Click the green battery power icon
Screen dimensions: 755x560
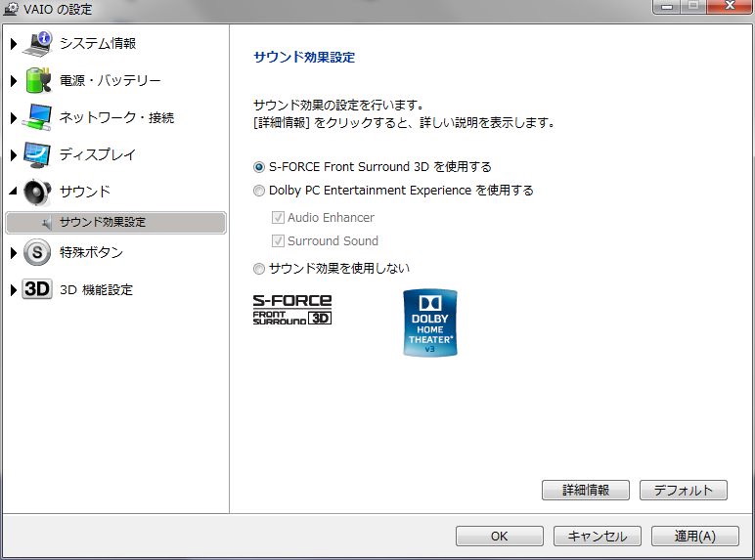[37, 80]
